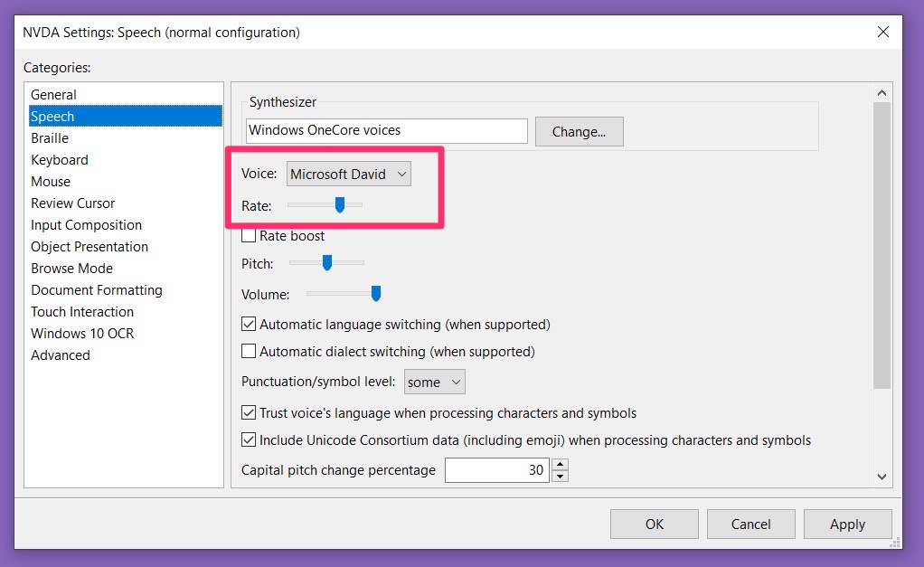Screen dimensions: 924x567
Task: Increase Capital pitch change percentage with up arrow
Action: 560,464
